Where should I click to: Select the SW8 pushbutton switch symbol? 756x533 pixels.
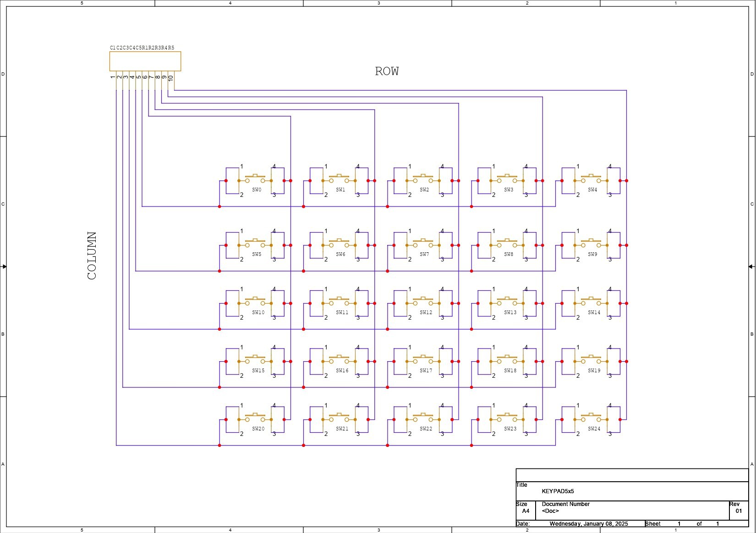pos(507,245)
